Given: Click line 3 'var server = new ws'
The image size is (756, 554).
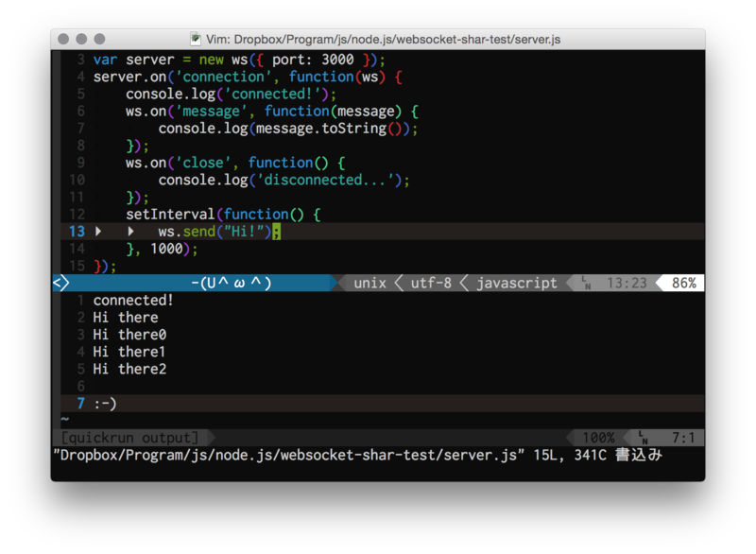Looking at the screenshot, I should tap(239, 60).
